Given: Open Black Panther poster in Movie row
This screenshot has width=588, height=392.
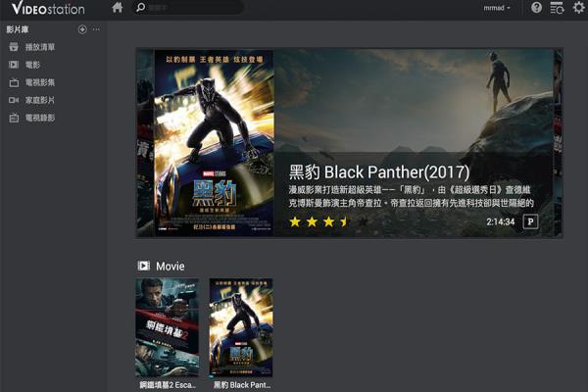Looking at the screenshot, I should click(x=241, y=327).
